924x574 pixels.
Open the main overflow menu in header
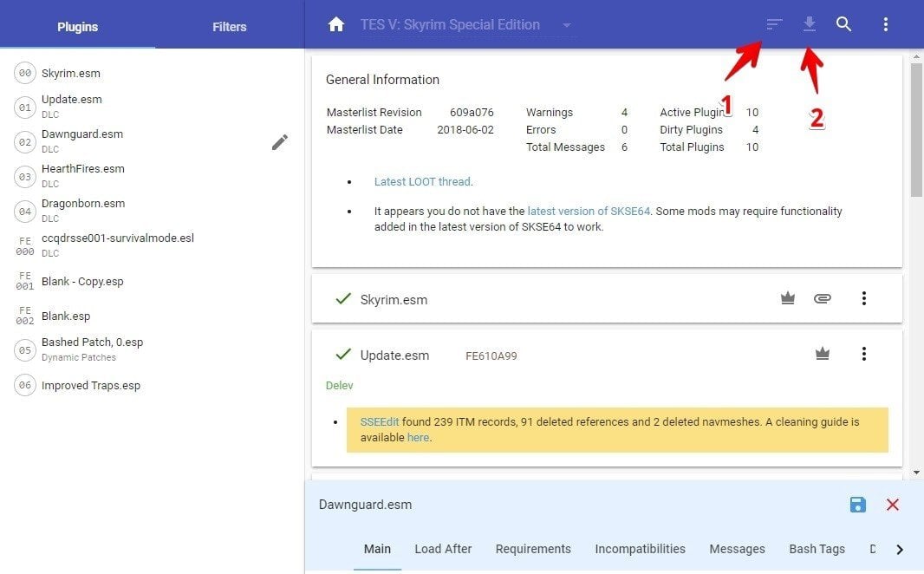(885, 24)
